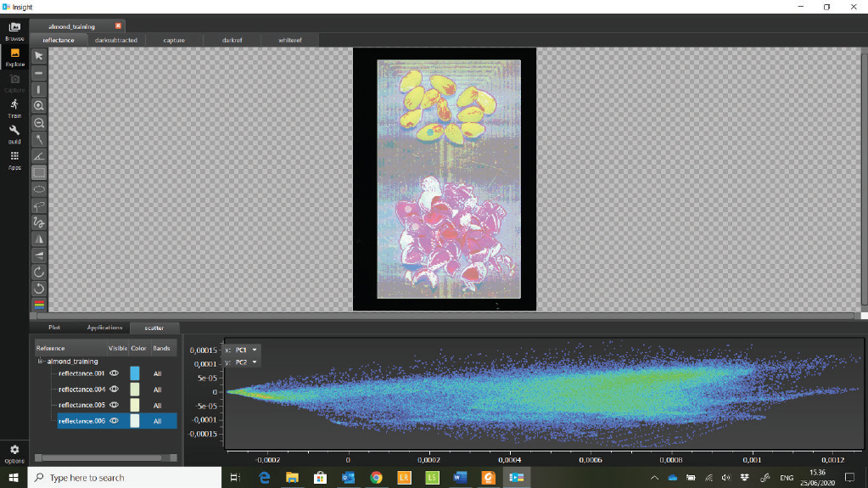Choose the ellipse selection tool
The height and width of the screenshot is (488, 868).
39,189
